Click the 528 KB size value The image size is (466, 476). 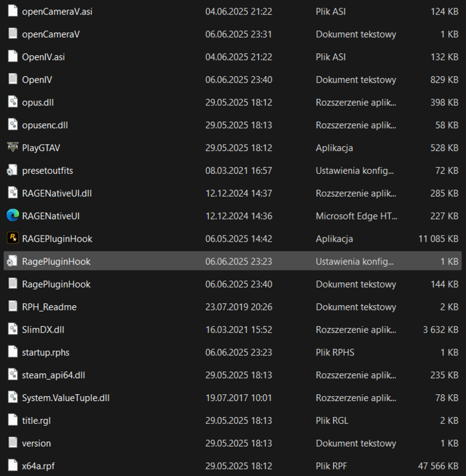click(x=444, y=148)
